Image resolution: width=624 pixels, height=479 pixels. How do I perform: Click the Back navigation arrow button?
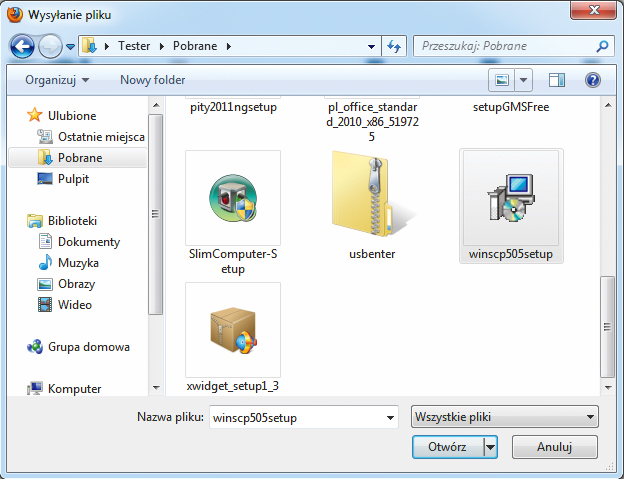pos(24,46)
